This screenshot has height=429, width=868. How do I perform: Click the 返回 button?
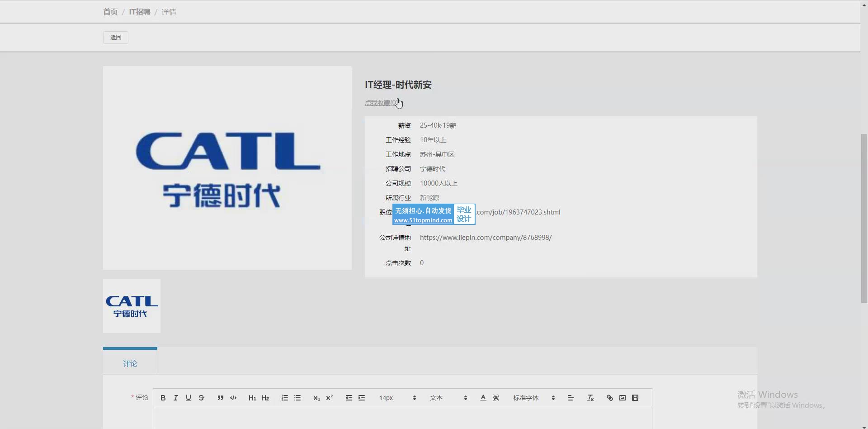click(116, 38)
